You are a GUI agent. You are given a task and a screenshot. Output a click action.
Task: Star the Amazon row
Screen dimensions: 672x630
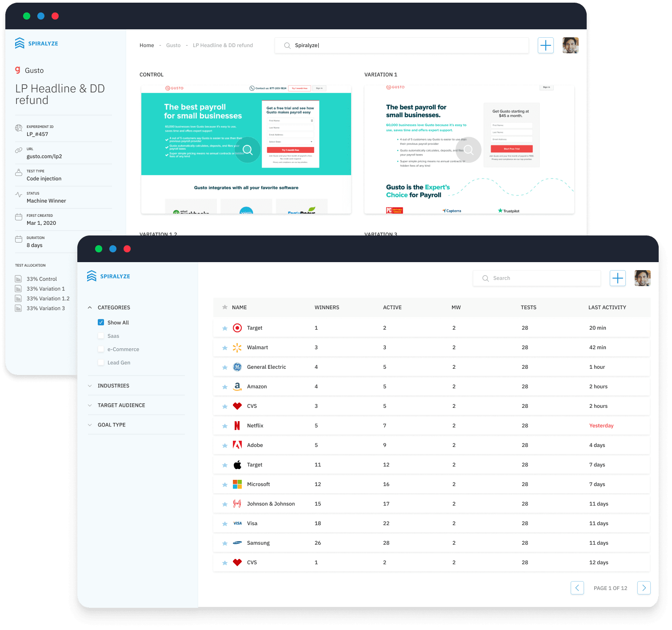click(x=225, y=387)
